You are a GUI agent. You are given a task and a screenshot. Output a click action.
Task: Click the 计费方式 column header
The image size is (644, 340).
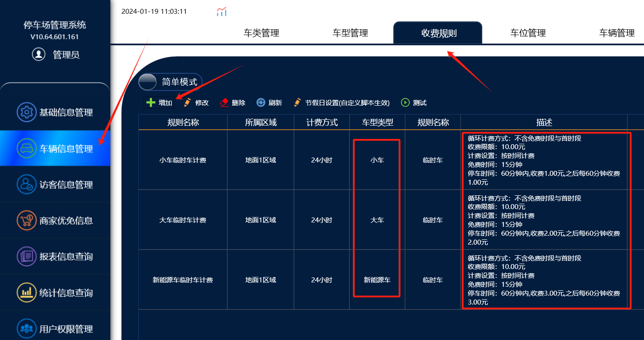pos(322,123)
